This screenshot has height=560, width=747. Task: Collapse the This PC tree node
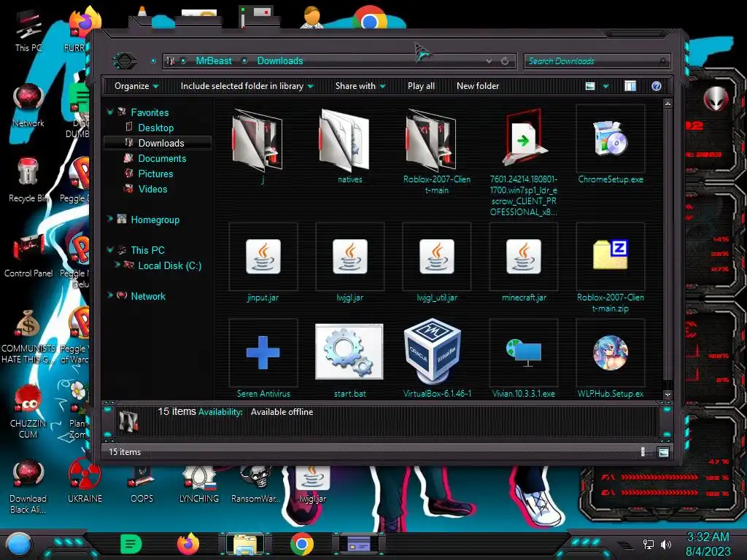point(110,249)
